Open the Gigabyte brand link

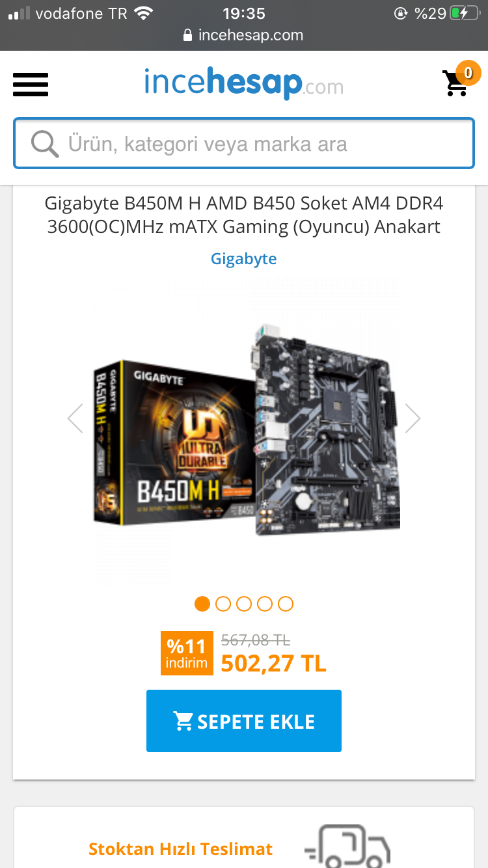(244, 259)
